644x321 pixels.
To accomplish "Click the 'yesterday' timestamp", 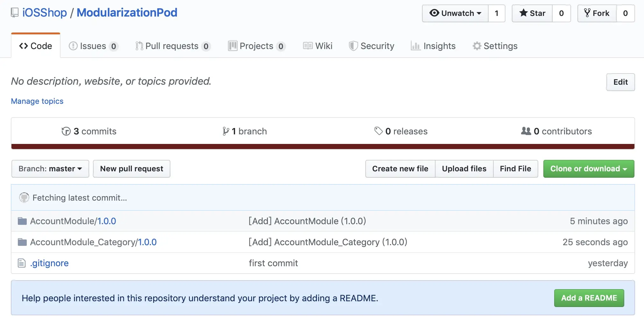I will coord(608,263).
